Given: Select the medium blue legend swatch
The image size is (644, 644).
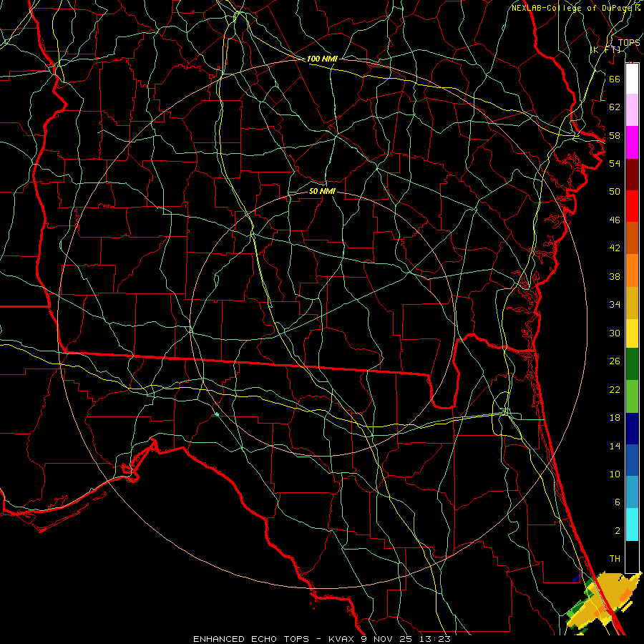Looking at the screenshot, I should pos(632,460).
